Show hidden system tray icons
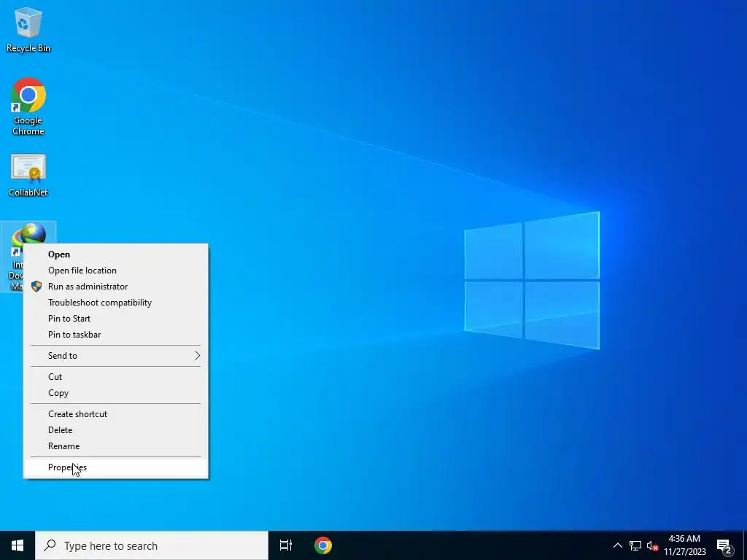 (x=617, y=545)
